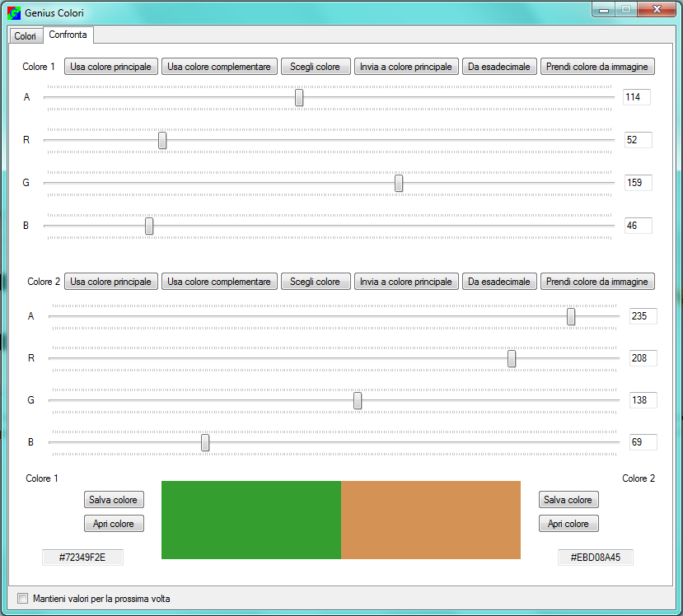Click the Colore 2 blue slider handle
Image resolution: width=683 pixels, height=616 pixels.
(x=205, y=442)
